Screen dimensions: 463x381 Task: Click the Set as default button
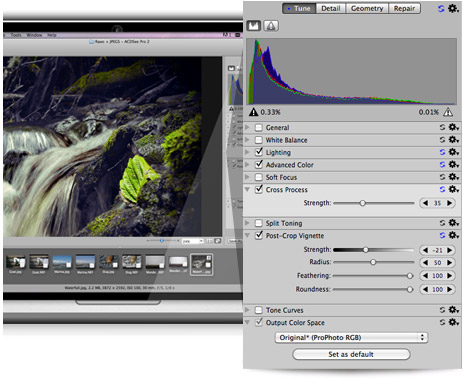coord(351,354)
